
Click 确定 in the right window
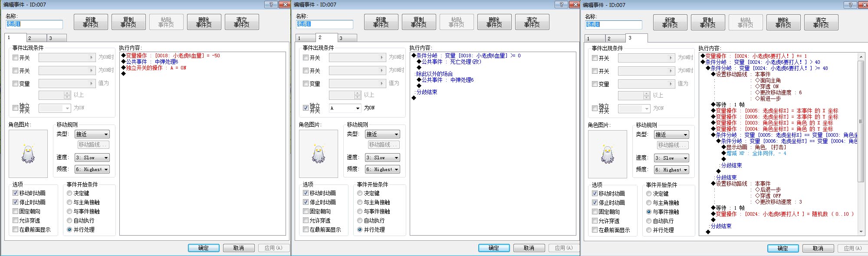click(783, 248)
